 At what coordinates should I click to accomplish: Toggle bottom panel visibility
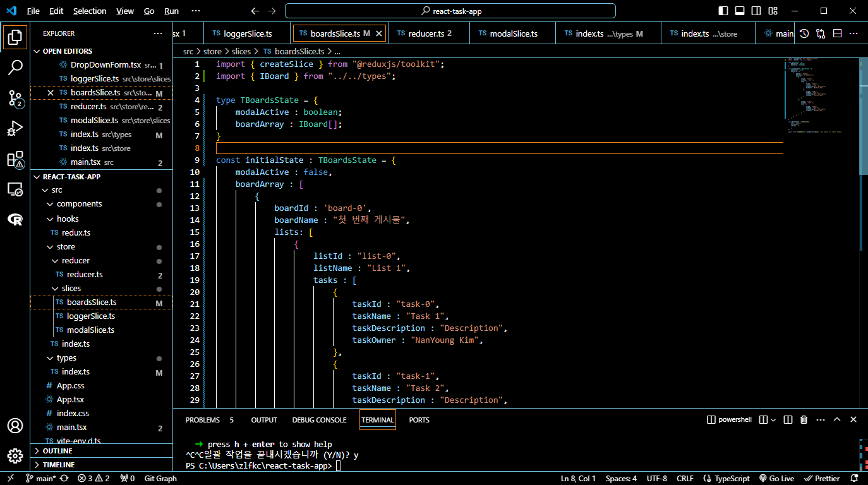[x=740, y=11]
